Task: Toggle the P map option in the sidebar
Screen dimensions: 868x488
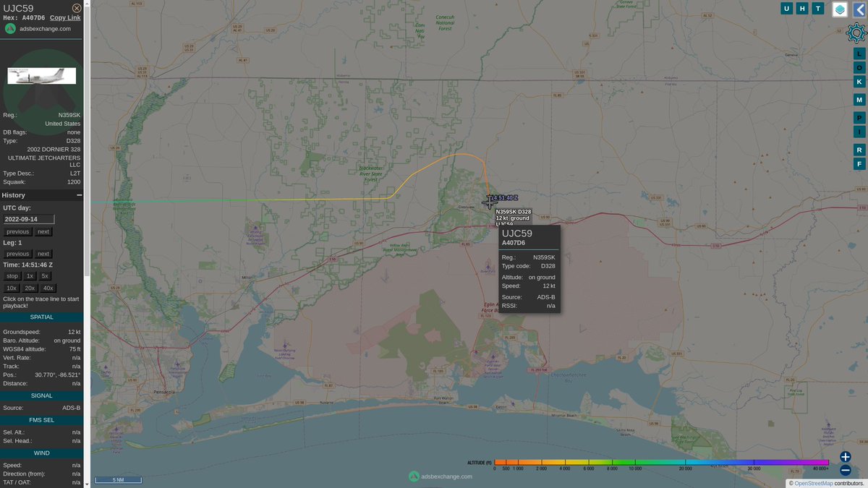Action: pos(859,117)
